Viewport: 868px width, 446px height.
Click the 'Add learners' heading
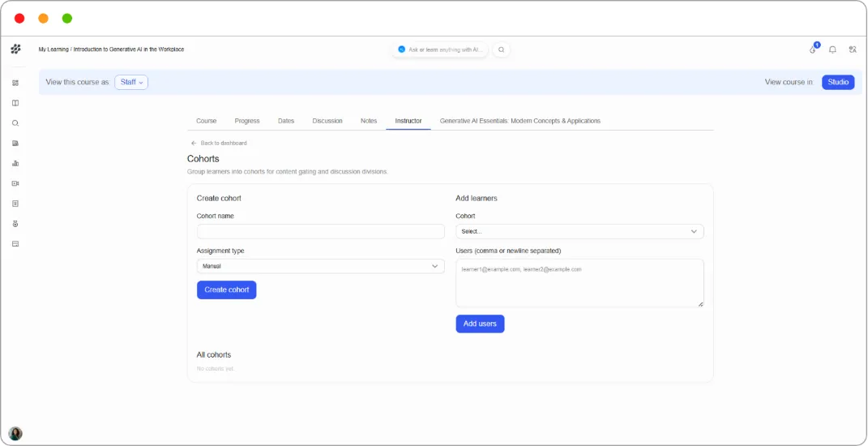(x=477, y=198)
